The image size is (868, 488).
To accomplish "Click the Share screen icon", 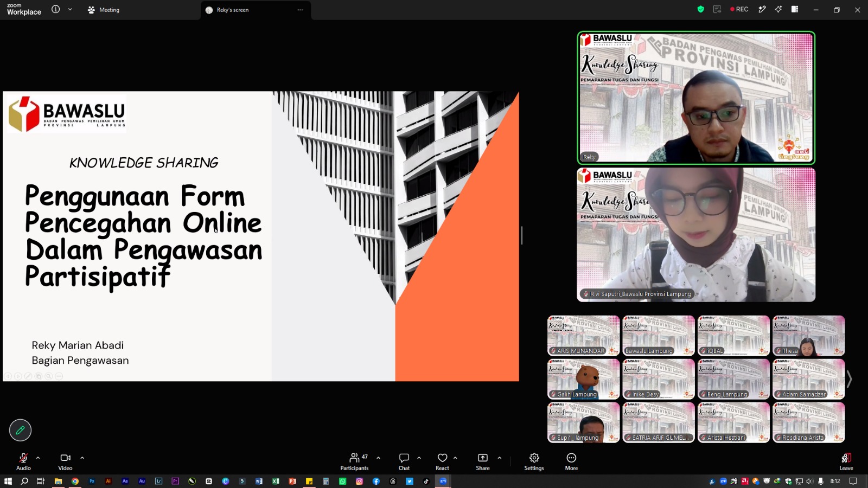I will click(483, 458).
